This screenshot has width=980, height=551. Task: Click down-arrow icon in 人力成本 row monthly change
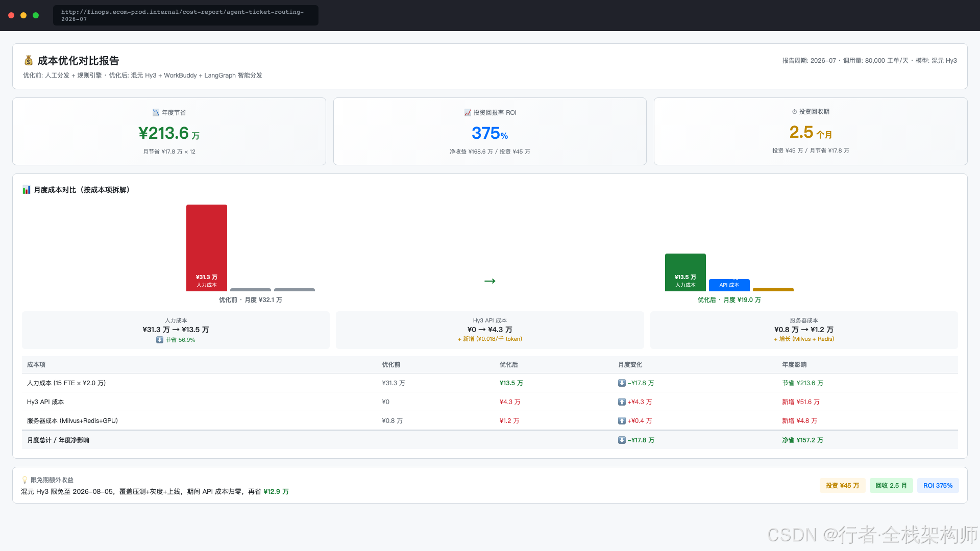[x=622, y=383]
